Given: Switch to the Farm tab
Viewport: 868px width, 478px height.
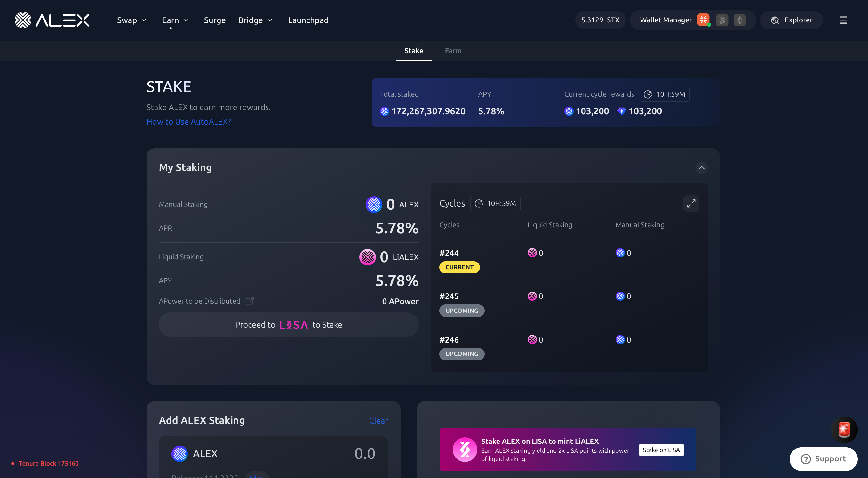Looking at the screenshot, I should pyautogui.click(x=453, y=51).
